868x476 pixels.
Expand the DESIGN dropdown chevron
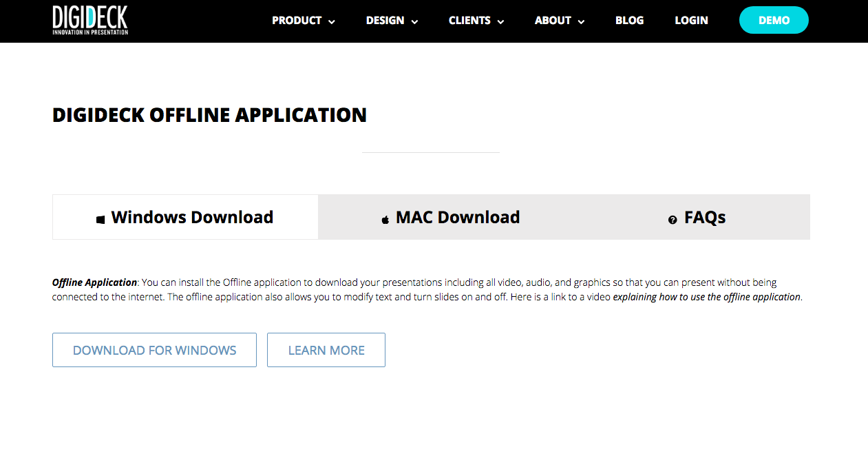coord(414,21)
